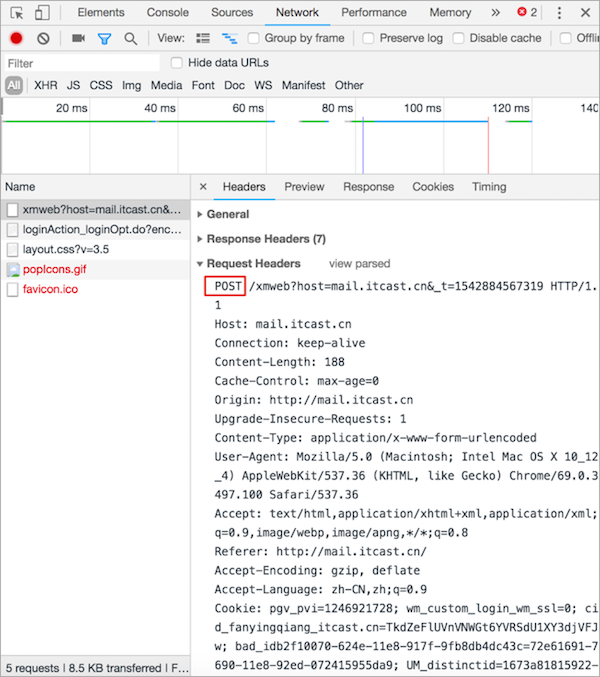Viewport: 600px width, 677px height.
Task: Click the capture screenshots camera icon
Action: click(78, 38)
